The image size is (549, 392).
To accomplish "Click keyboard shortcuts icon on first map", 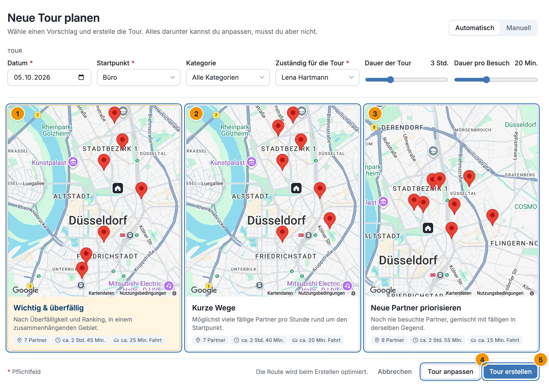I will [x=174, y=293].
